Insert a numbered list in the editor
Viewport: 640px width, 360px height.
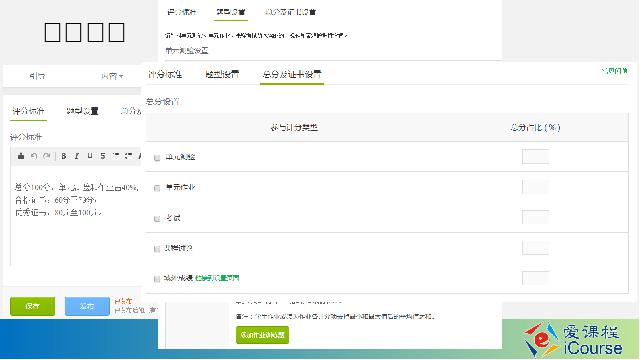(x=116, y=156)
